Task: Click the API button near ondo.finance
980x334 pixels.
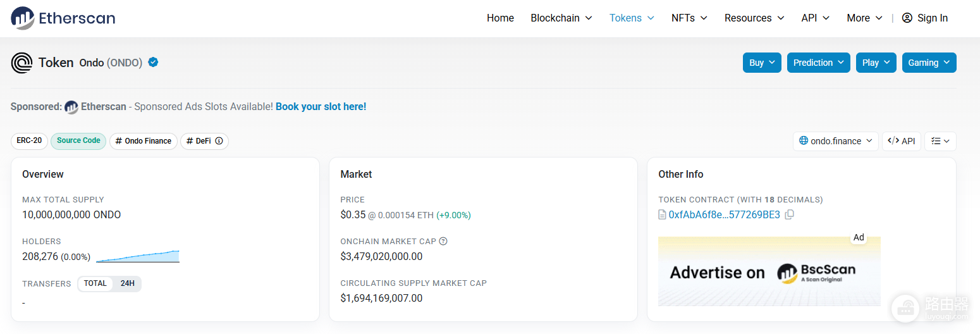Action: point(902,141)
